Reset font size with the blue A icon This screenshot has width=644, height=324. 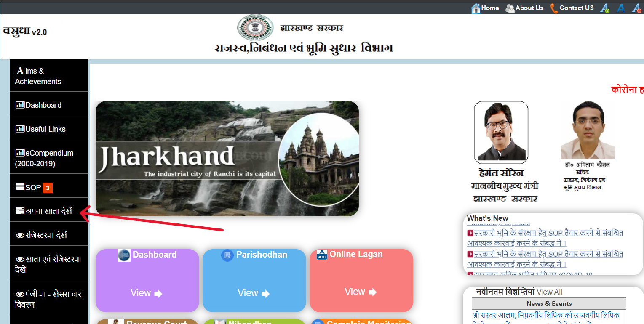[x=621, y=8]
